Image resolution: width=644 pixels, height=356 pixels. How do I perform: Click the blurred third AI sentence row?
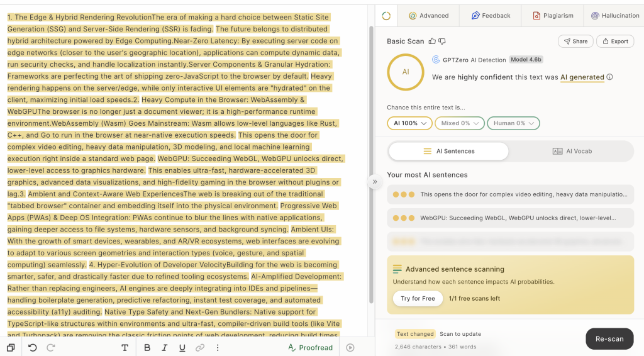click(511, 242)
